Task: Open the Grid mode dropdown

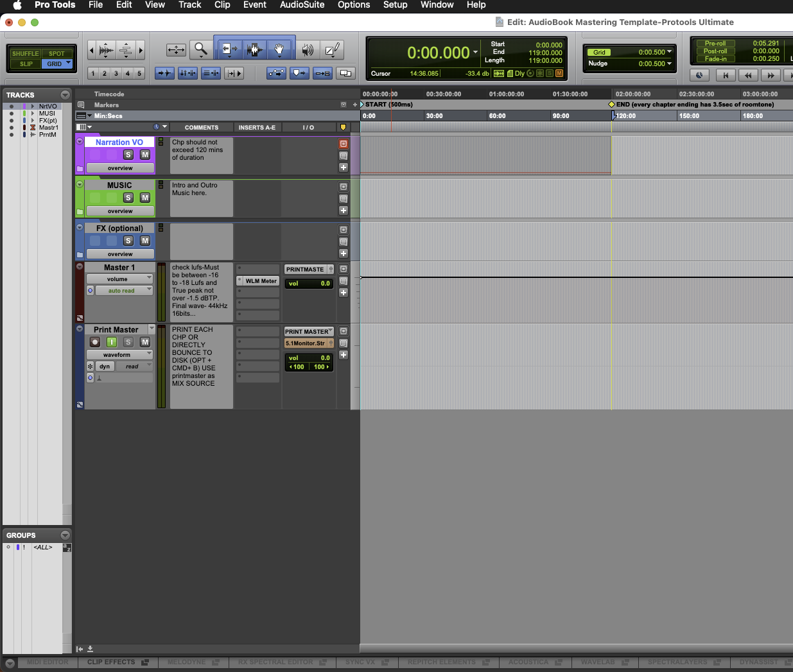Action: coord(69,63)
